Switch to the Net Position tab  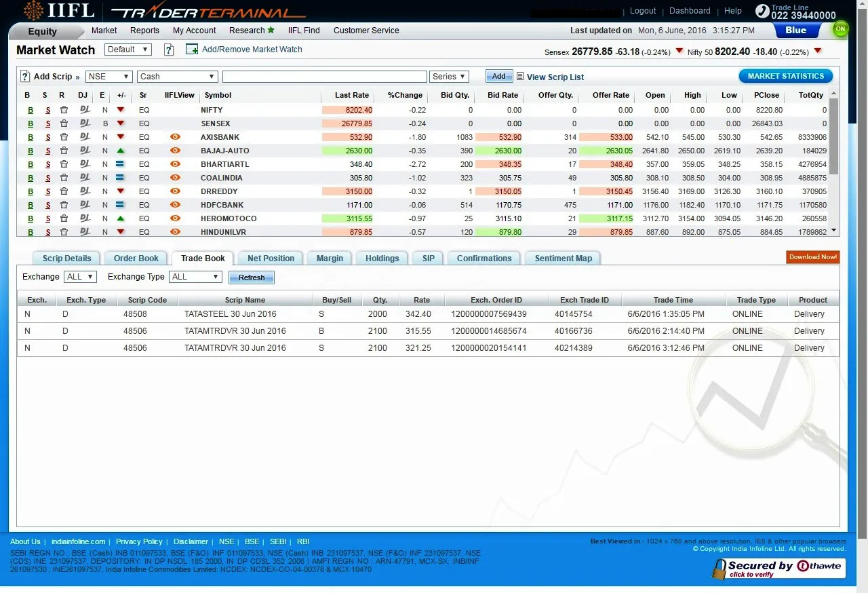[271, 259]
